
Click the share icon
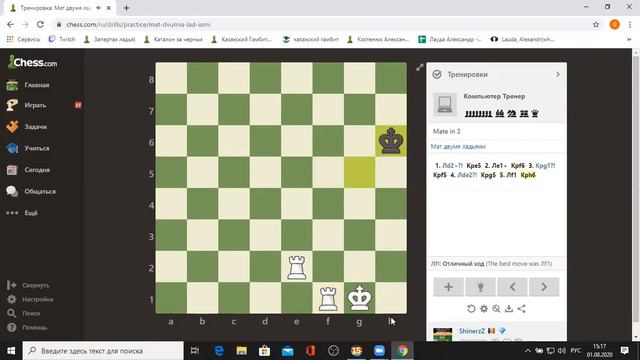point(521,309)
